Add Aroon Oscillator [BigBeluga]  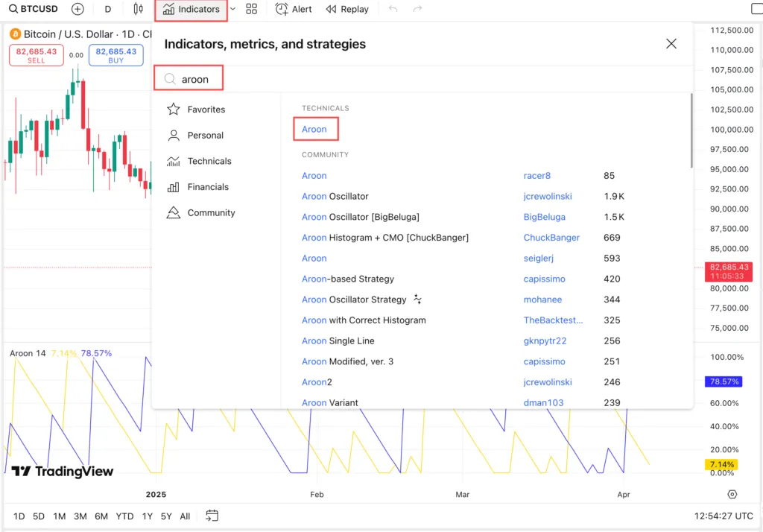(x=360, y=217)
